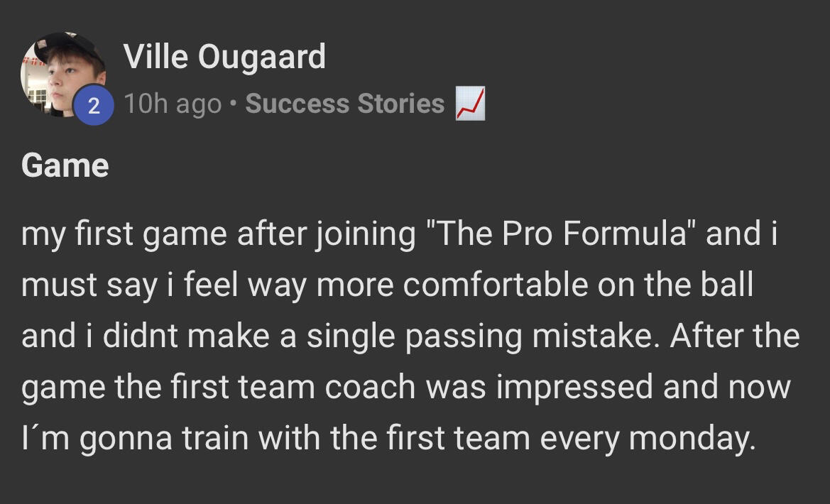Click the red chart emoji icon
Image resolution: width=830 pixels, height=504 pixels.
coord(470,104)
